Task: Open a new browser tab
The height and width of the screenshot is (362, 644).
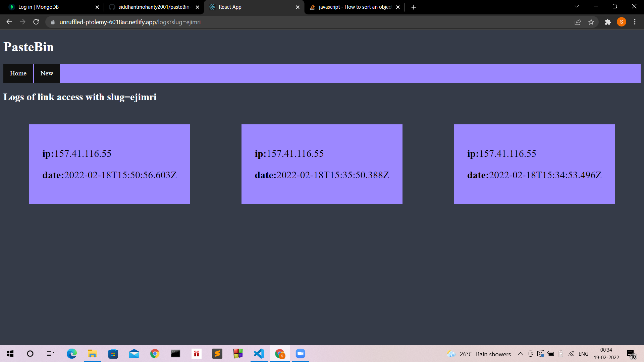Action: [414, 7]
